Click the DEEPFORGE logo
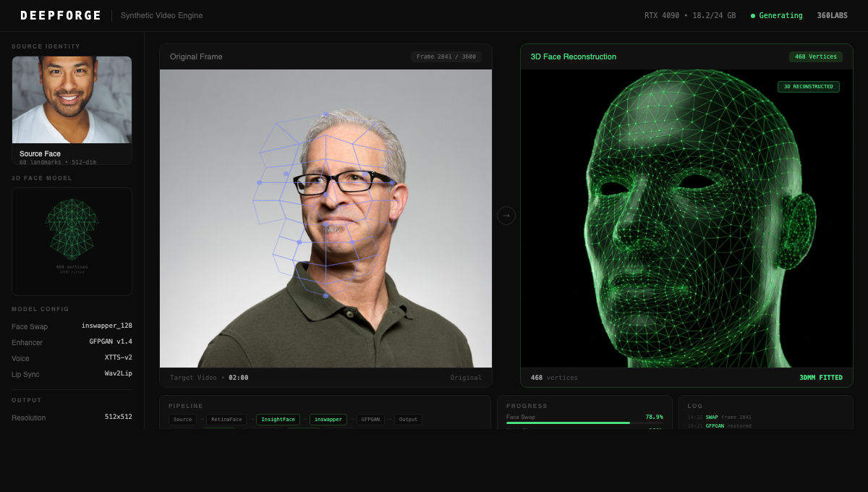 pyautogui.click(x=61, y=15)
